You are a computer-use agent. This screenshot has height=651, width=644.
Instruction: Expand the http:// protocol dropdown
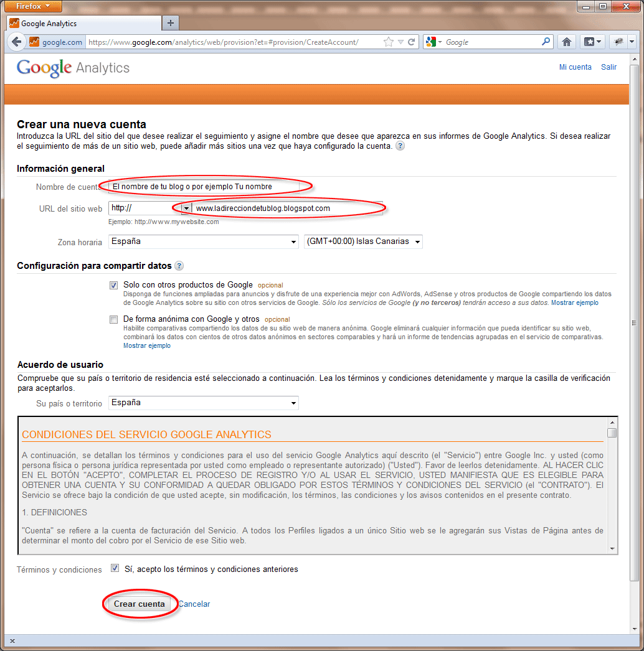tap(186, 208)
